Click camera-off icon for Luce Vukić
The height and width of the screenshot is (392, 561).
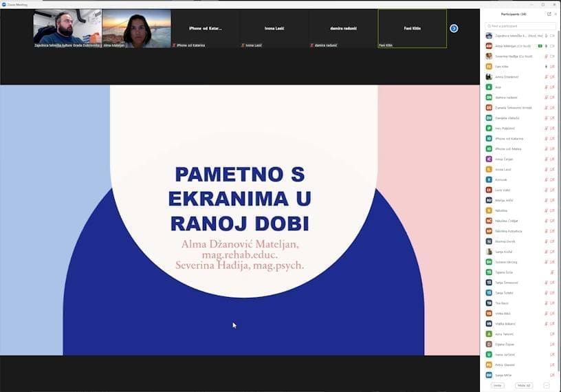point(552,190)
